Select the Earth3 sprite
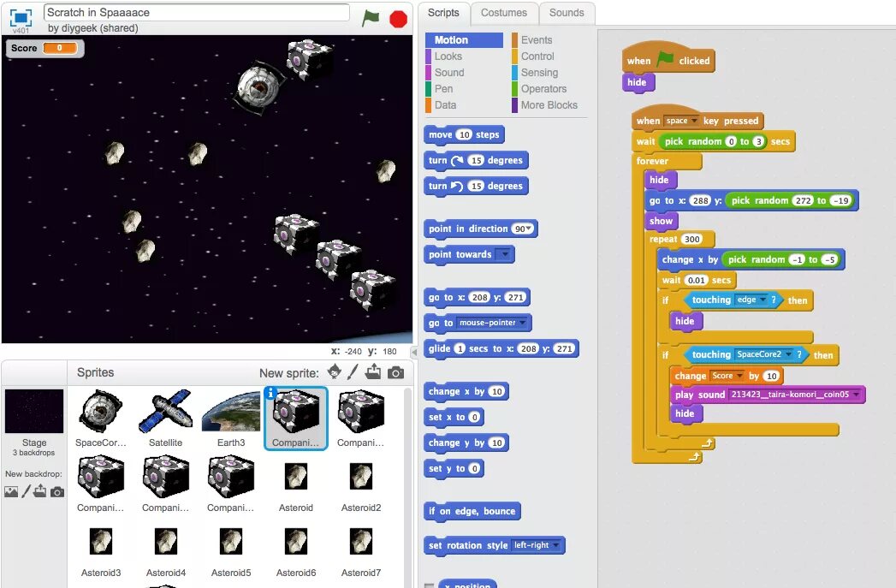896x588 pixels. (231, 419)
